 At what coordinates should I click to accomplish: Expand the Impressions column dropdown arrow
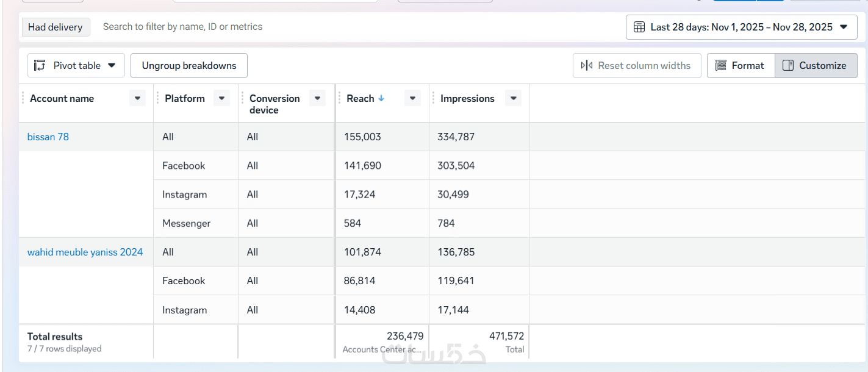pyautogui.click(x=513, y=98)
